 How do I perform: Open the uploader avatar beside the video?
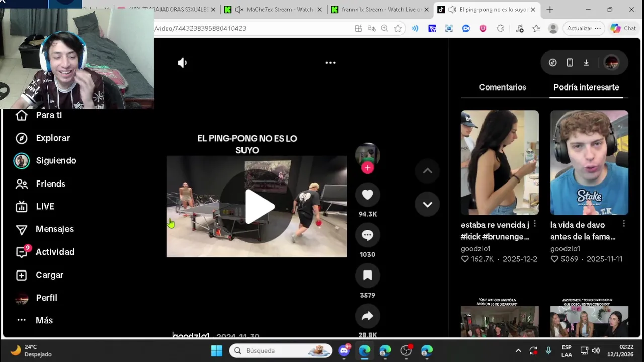click(x=368, y=155)
